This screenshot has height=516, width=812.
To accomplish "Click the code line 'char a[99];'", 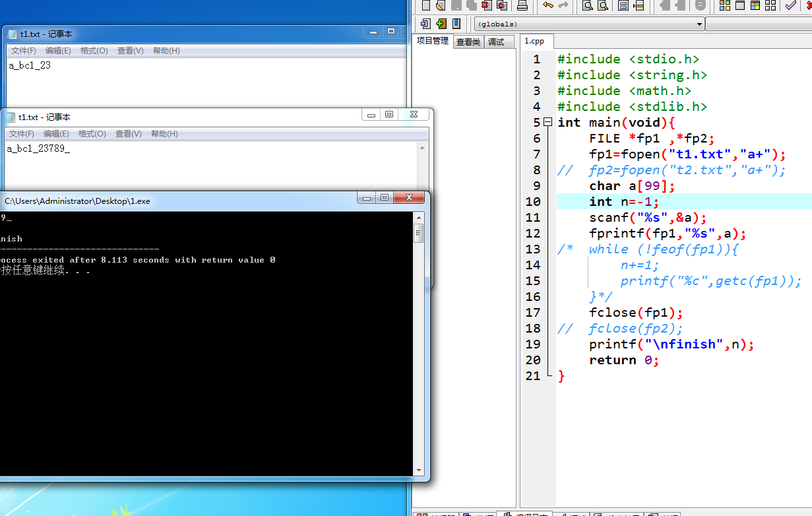I will coord(632,185).
